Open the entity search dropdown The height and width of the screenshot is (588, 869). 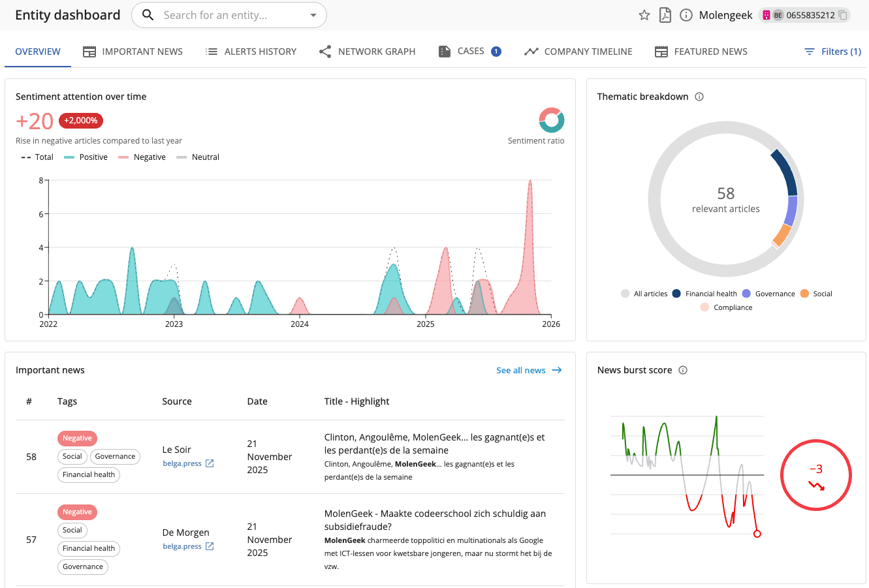tap(313, 14)
